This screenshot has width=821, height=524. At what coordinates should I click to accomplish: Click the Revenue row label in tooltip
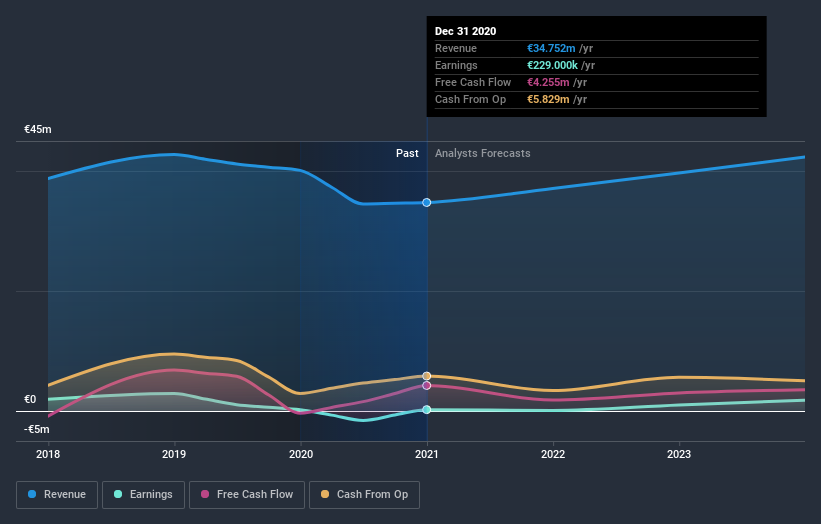456,48
